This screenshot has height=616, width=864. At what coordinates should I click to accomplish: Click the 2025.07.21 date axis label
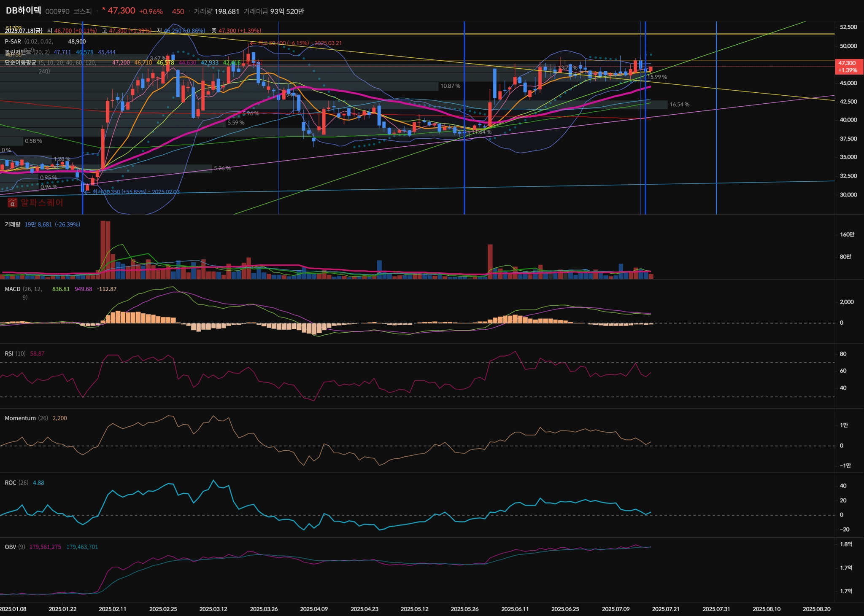click(665, 609)
